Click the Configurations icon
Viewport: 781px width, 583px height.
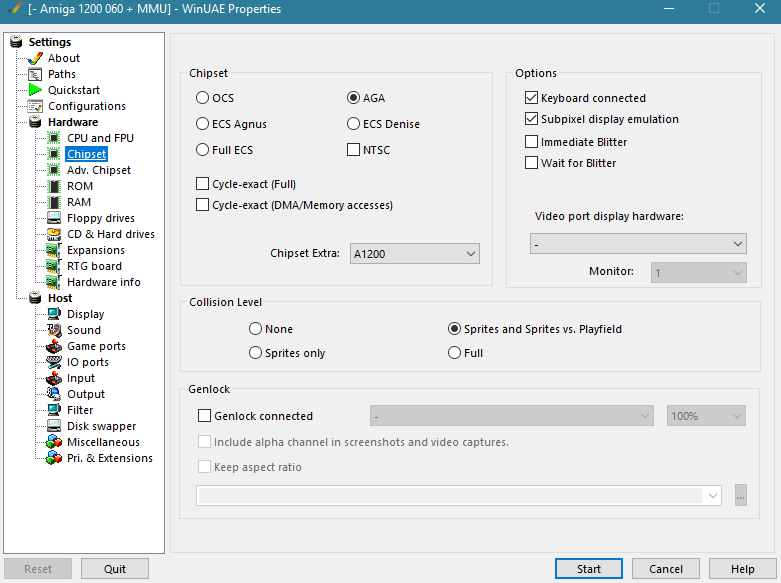coord(35,106)
